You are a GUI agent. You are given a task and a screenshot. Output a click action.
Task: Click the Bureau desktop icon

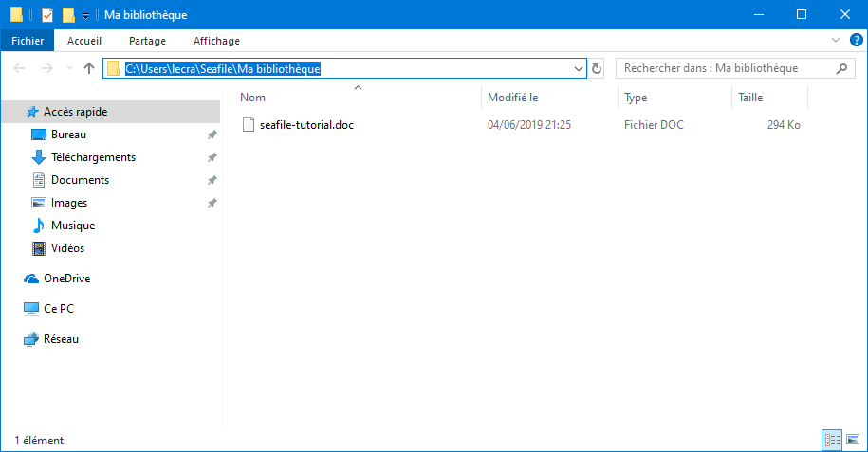click(39, 135)
